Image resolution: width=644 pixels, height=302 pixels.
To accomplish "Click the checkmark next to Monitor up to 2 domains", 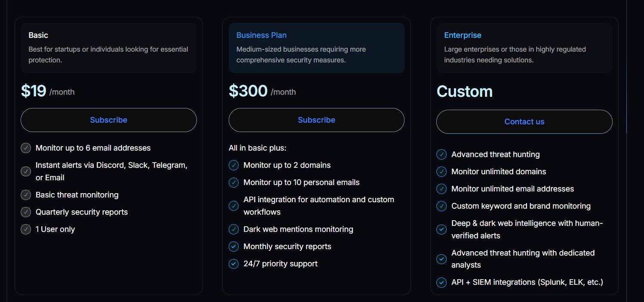I will (233, 165).
